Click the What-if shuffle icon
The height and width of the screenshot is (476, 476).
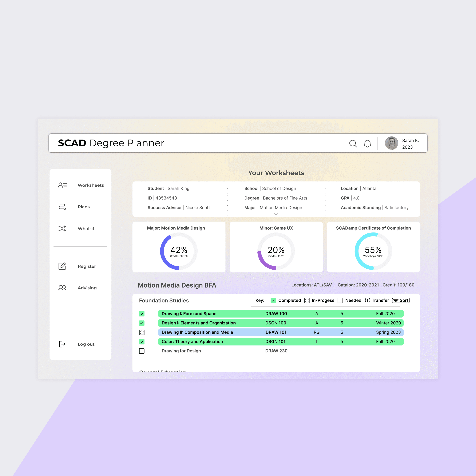click(x=62, y=228)
